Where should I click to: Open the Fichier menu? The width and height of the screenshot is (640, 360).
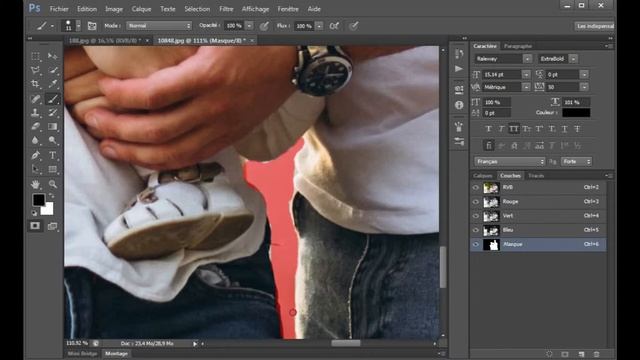click(x=59, y=9)
